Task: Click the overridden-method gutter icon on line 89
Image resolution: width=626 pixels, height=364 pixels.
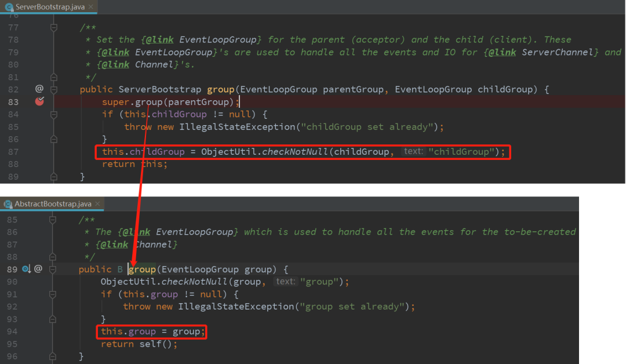Action: [26, 269]
